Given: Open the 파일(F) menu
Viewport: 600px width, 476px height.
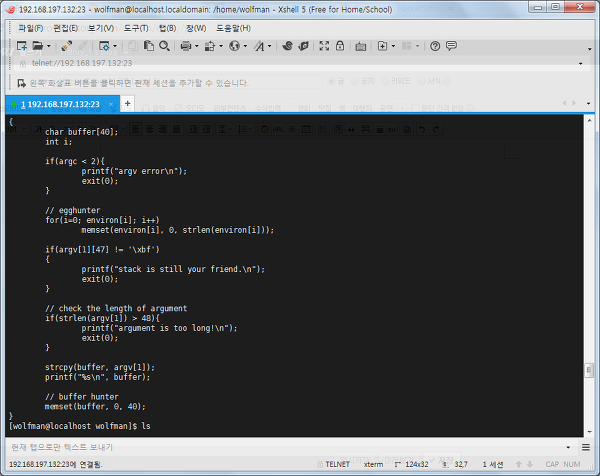Looking at the screenshot, I should tap(31, 28).
